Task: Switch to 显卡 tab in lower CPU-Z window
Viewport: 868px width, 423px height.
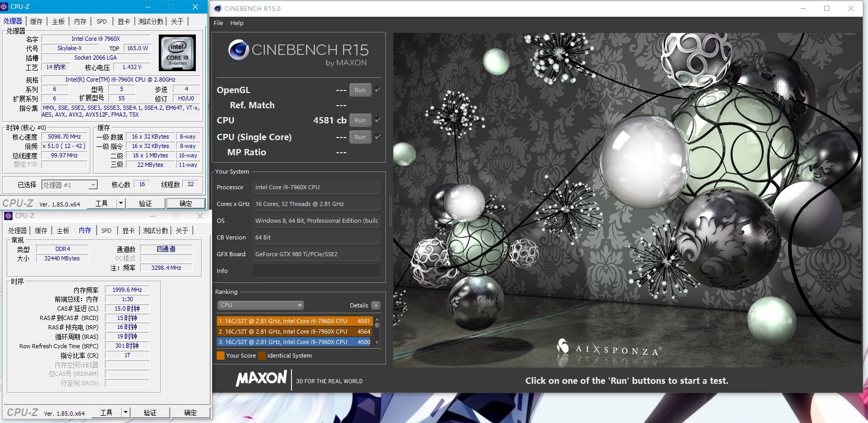Action: [128, 231]
